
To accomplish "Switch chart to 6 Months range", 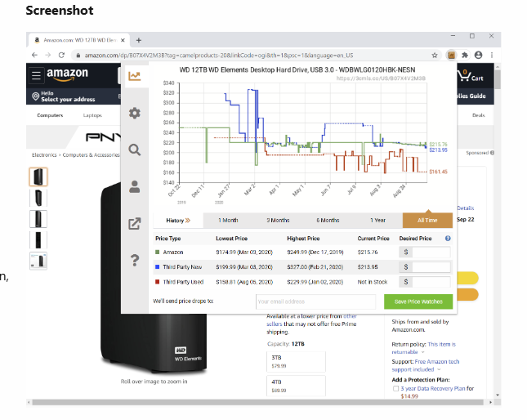I will (x=328, y=221).
